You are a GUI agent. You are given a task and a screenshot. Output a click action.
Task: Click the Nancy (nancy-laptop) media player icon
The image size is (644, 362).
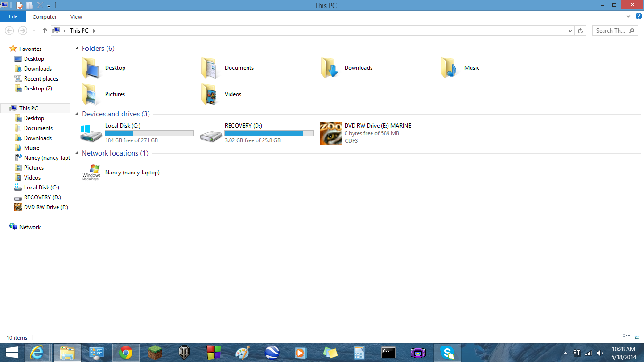(91, 173)
